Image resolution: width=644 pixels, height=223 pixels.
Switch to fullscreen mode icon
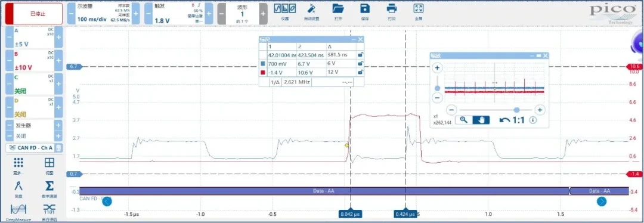point(418,8)
